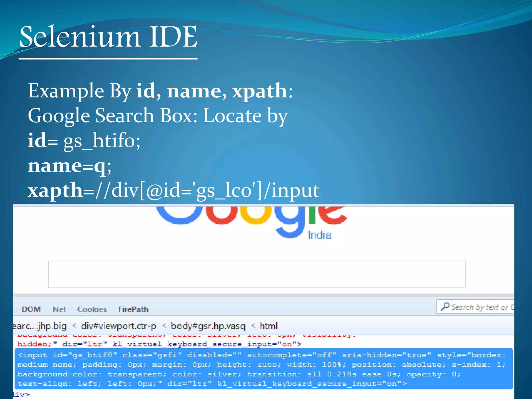Click highlighted input id="gs_htif0" HTML line

264,369
